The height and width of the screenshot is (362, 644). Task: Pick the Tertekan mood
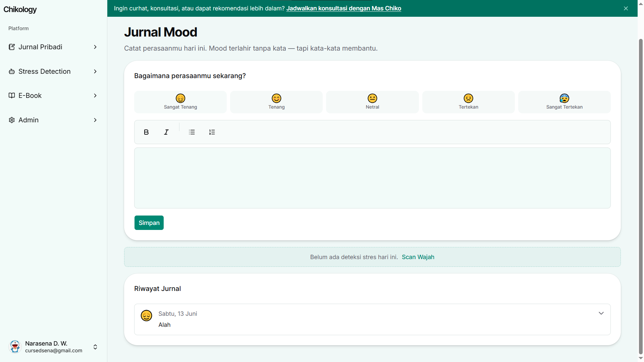click(x=469, y=102)
